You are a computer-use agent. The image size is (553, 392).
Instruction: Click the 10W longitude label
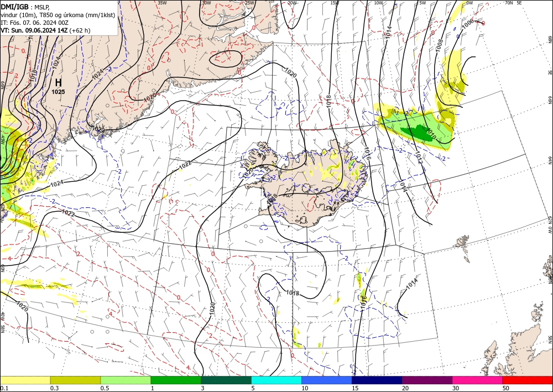click(x=378, y=3)
